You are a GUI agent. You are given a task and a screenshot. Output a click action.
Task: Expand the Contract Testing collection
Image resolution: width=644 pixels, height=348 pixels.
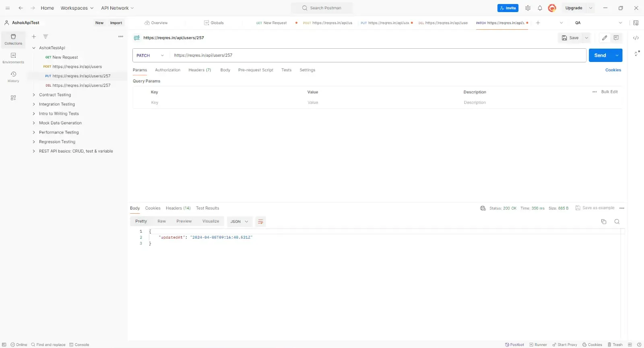34,95
